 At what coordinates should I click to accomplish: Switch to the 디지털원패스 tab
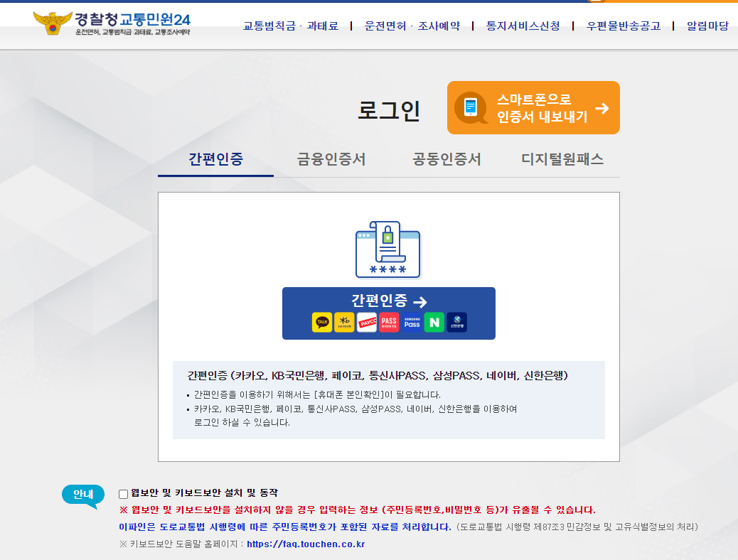(562, 159)
